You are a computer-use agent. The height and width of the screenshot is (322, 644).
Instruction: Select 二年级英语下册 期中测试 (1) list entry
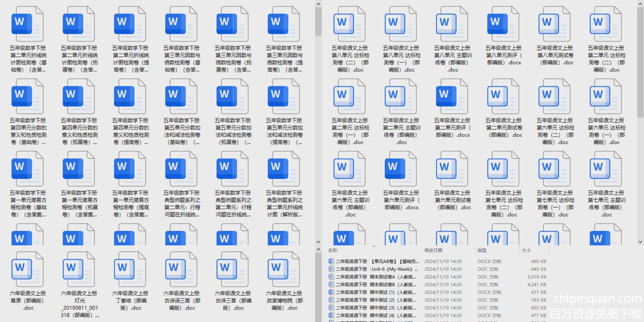tap(376, 292)
